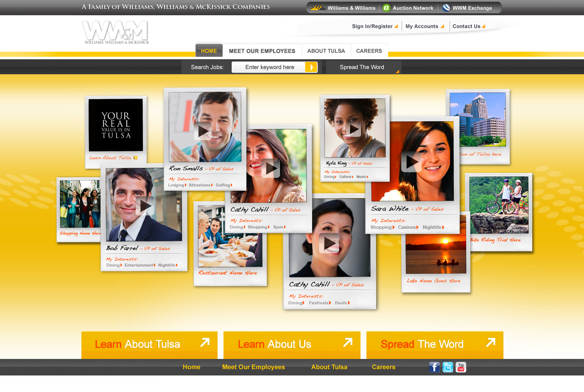Open the Williams & Williams company link
The image size is (584, 392).
(352, 8)
